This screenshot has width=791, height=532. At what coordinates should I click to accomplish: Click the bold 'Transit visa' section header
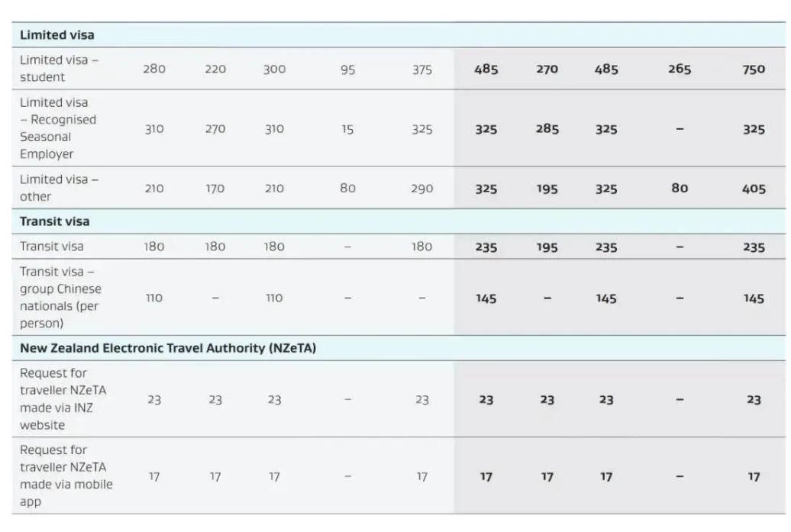tap(55, 221)
